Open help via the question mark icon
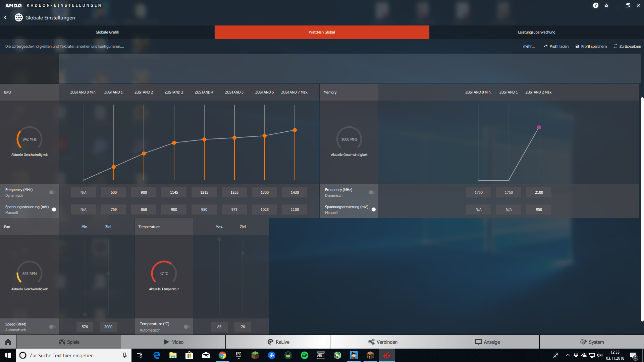This screenshot has height=362, width=644. coord(595,5)
